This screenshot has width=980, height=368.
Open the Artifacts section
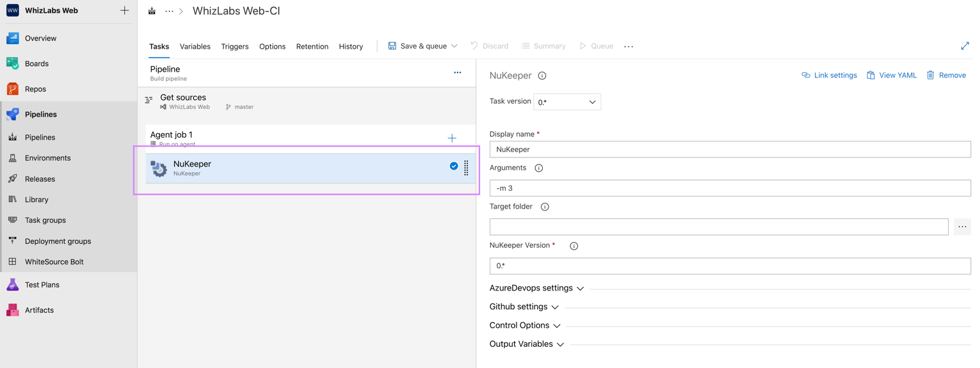(39, 310)
